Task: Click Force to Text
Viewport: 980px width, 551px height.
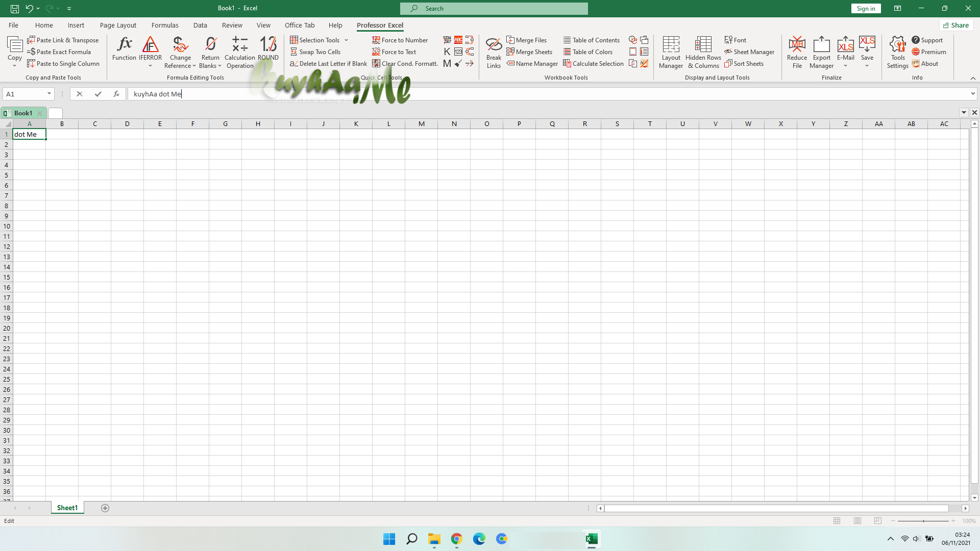Action: pyautogui.click(x=394, y=52)
